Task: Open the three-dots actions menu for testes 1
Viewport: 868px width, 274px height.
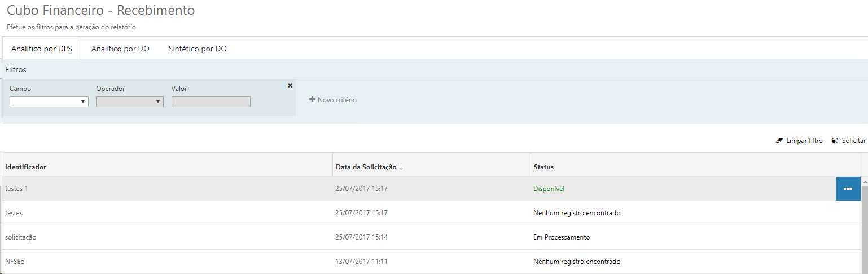Action: pos(848,189)
